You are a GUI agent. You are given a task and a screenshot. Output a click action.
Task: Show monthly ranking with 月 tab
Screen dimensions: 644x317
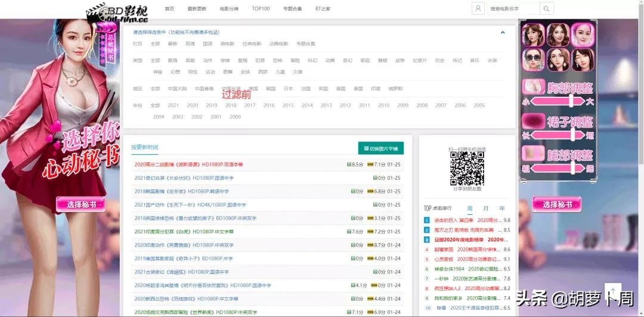(x=486, y=208)
